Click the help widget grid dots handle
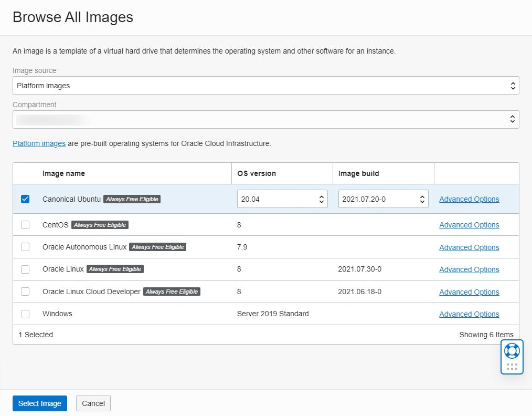This screenshot has height=416, width=532. (x=512, y=367)
